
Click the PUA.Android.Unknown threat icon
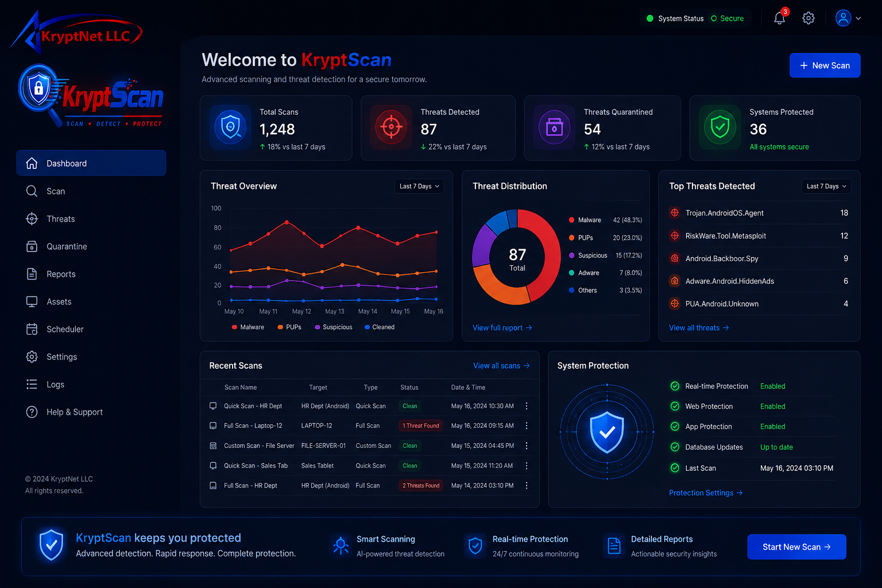pyautogui.click(x=675, y=303)
